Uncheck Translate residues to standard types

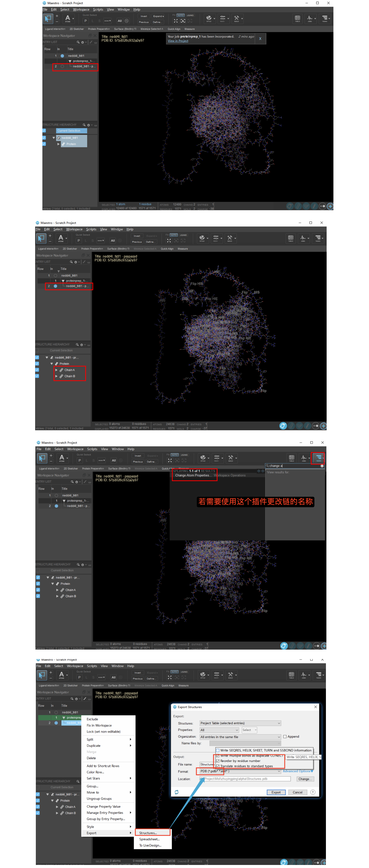218,766
